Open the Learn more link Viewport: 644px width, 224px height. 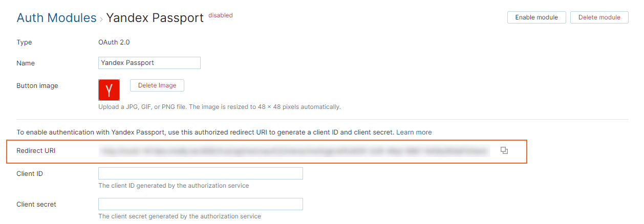[414, 132]
